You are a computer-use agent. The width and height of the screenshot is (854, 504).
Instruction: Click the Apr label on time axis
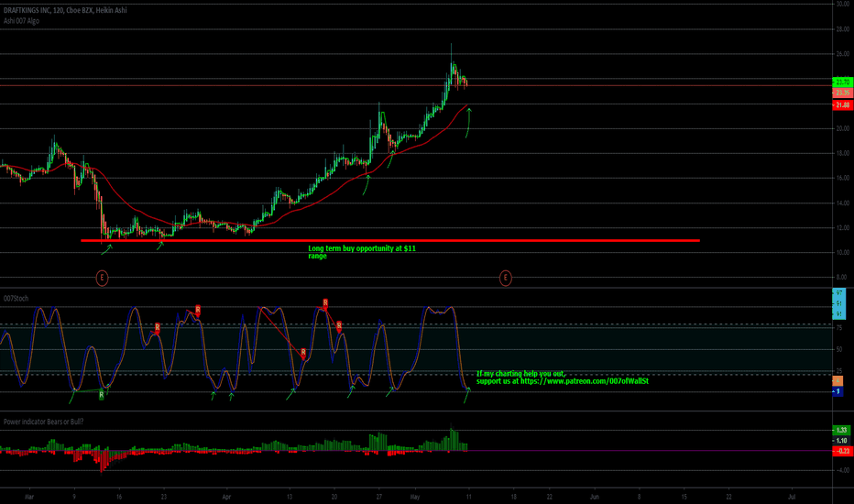pyautogui.click(x=226, y=497)
